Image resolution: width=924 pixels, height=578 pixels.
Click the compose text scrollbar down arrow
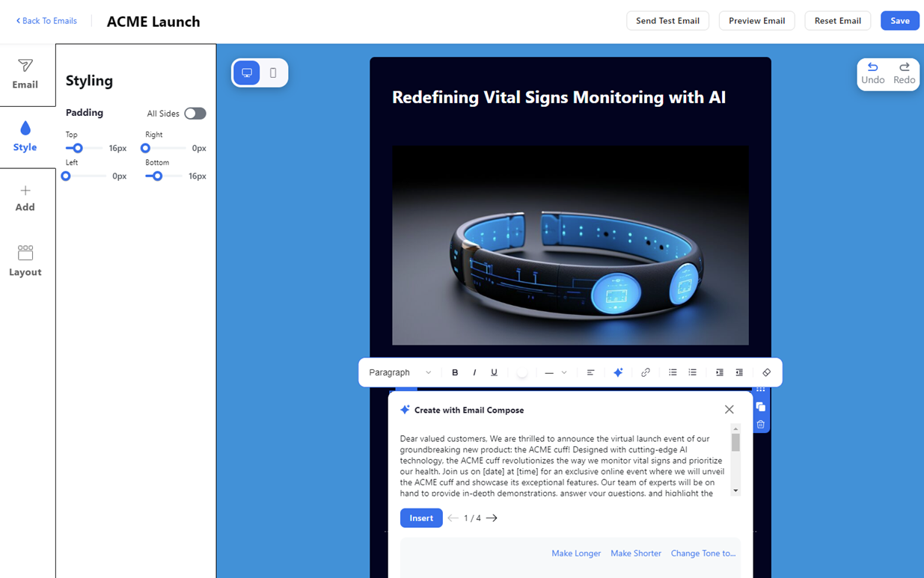[x=735, y=491]
